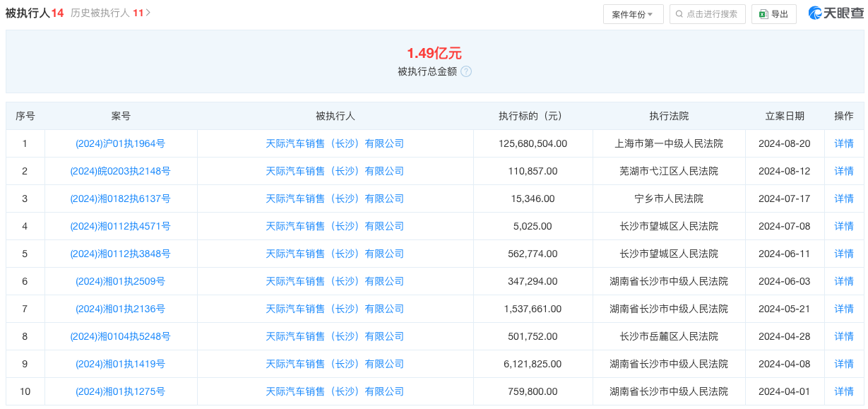View 详情 for row 5

(844, 254)
